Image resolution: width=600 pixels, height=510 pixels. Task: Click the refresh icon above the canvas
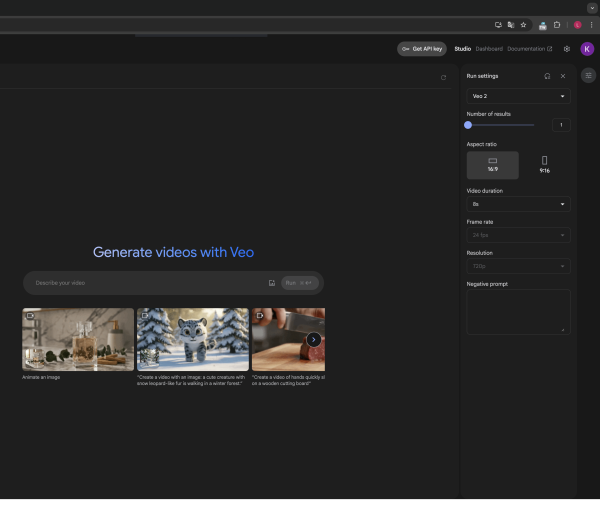443,78
